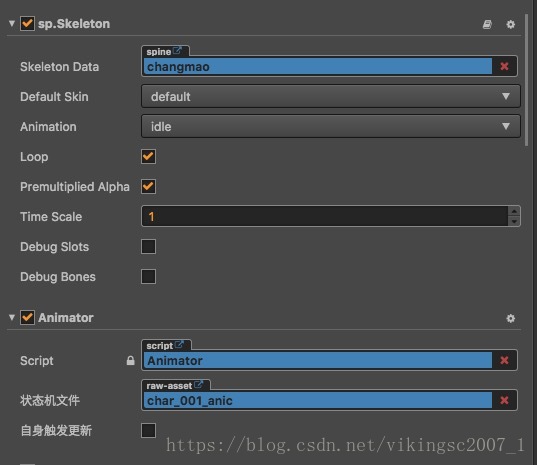This screenshot has width=537, height=465.
Task: Collapse the sp.Skeleton component section
Action: [12, 24]
